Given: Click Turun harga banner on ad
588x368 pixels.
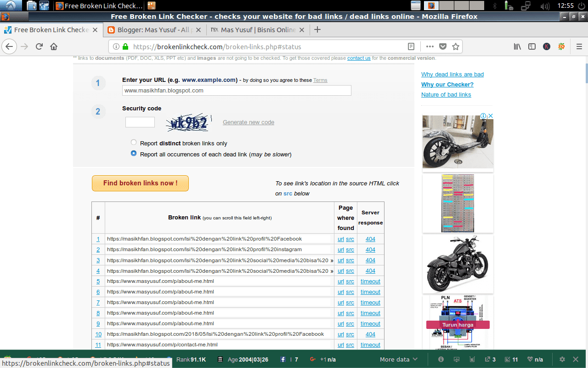Looking at the screenshot, I should coord(458,325).
